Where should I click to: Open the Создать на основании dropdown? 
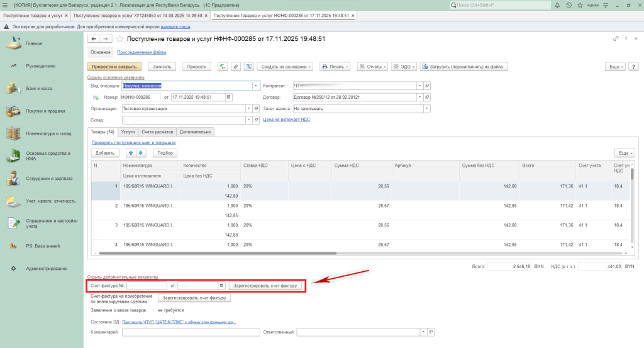284,67
